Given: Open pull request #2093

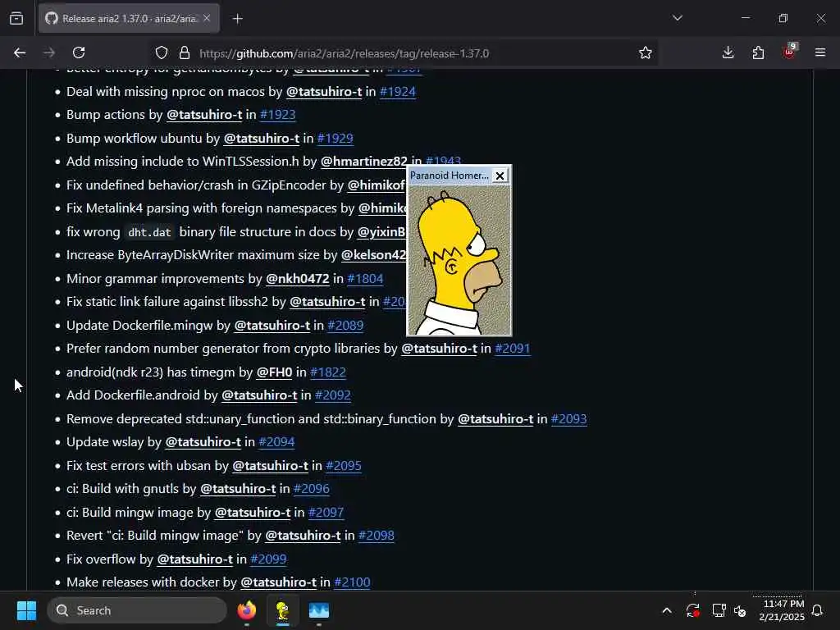Looking at the screenshot, I should click(x=569, y=419).
